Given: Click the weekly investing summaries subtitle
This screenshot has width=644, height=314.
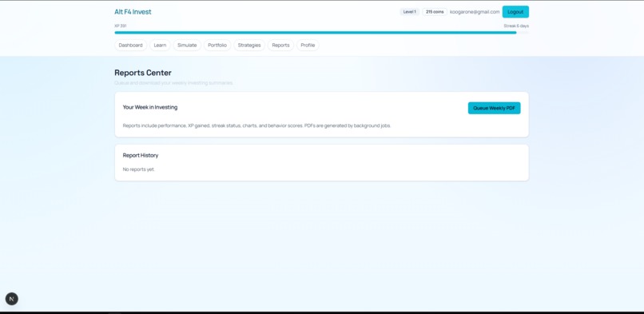Looking at the screenshot, I should 173,83.
